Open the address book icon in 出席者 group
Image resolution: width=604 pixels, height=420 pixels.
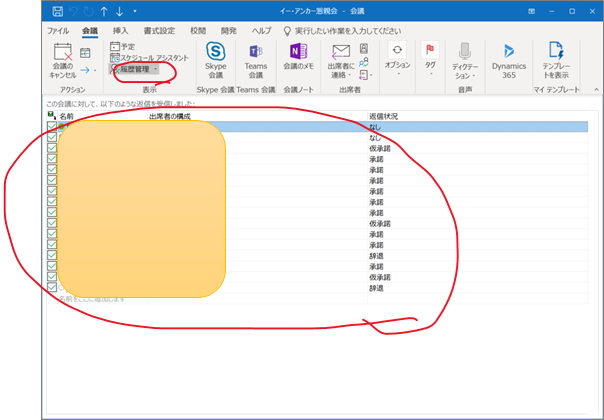coord(364,49)
